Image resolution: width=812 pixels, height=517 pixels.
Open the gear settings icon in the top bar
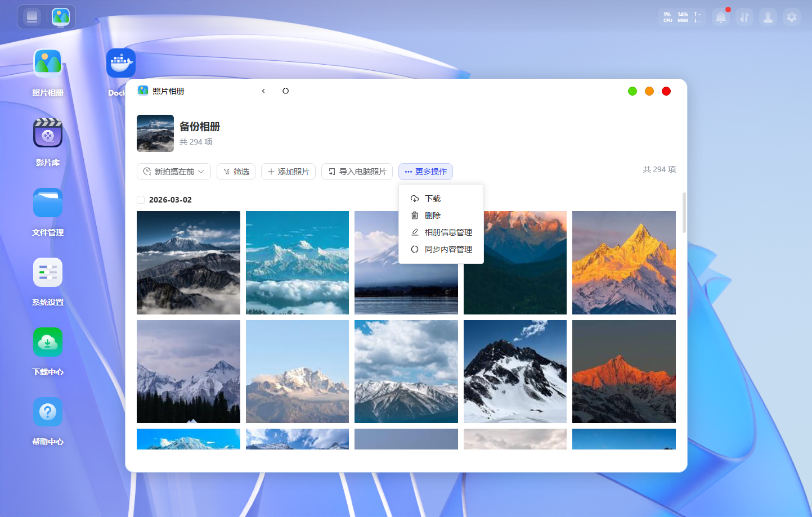click(x=792, y=17)
